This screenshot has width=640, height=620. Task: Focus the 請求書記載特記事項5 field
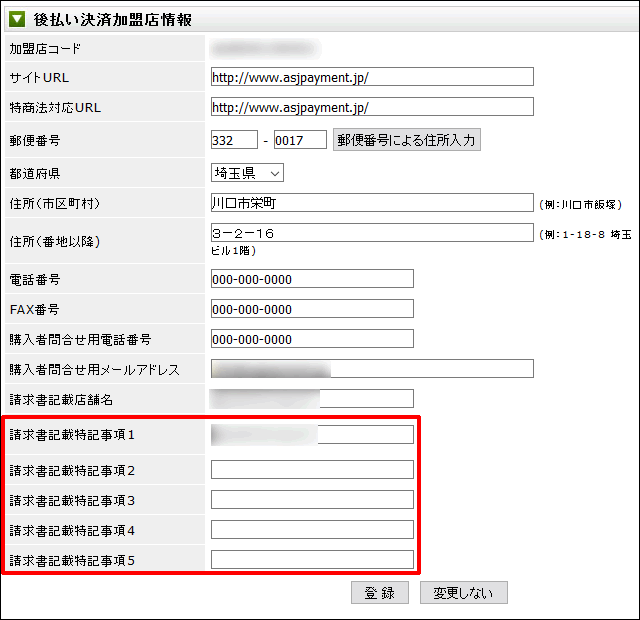312,560
